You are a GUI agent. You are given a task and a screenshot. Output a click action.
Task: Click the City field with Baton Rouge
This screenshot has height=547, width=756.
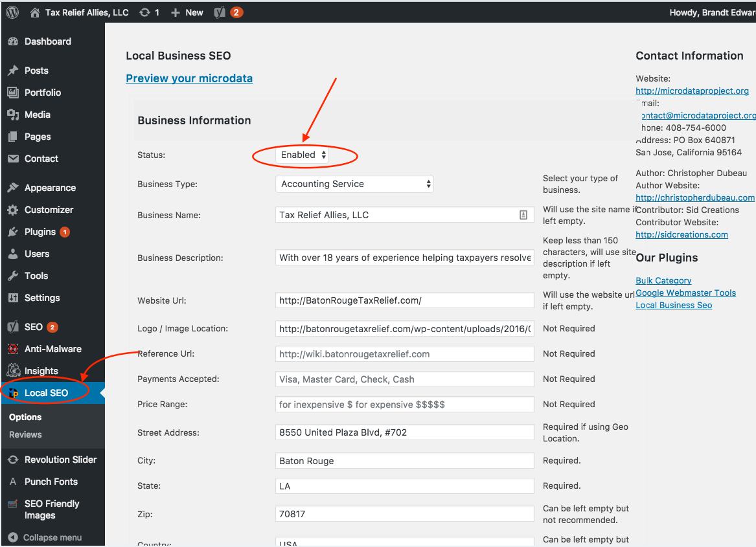tap(404, 461)
